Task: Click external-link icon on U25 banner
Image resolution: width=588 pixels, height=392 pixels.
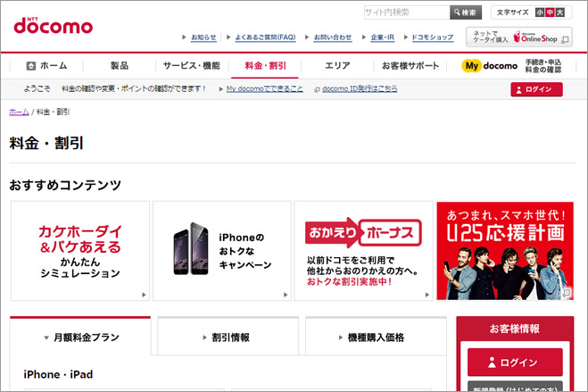Action: point(567,293)
